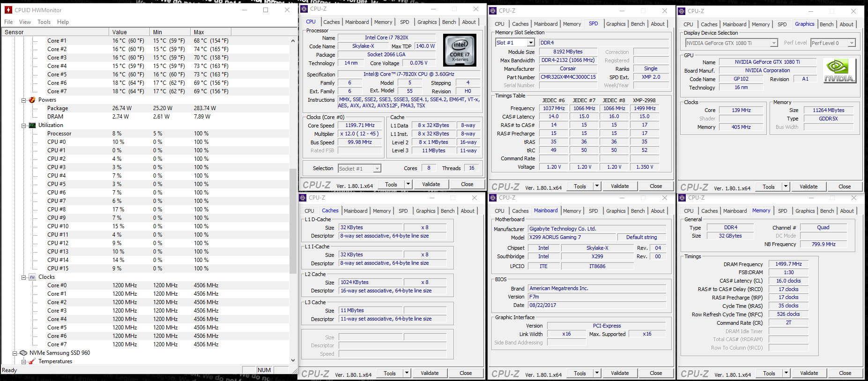
Task: Click the X299 AORUS Gaming 7 model field
Action: pos(571,237)
